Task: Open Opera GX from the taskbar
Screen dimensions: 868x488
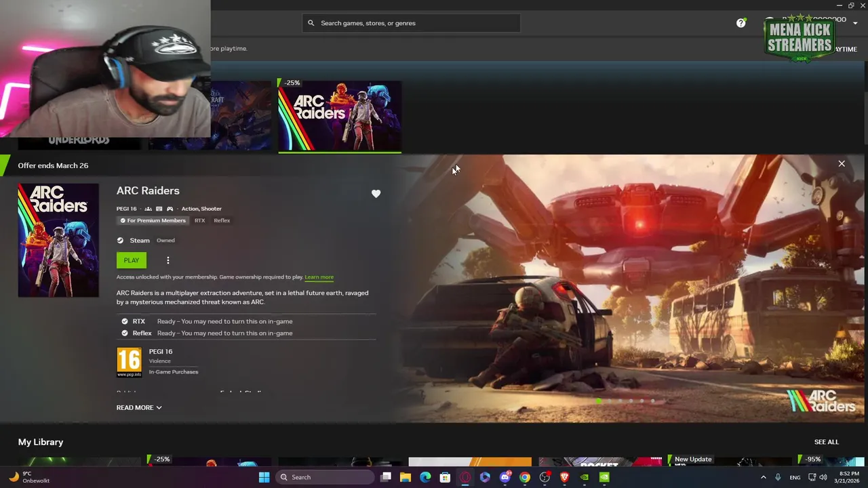Action: tap(465, 477)
